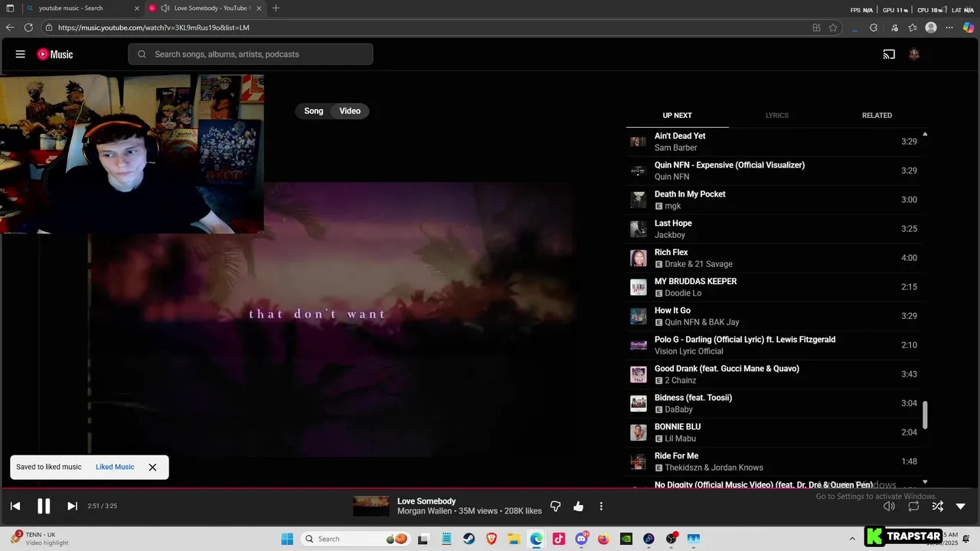View site information lock icon
This screenshot has width=980, height=551.
tap(49, 28)
